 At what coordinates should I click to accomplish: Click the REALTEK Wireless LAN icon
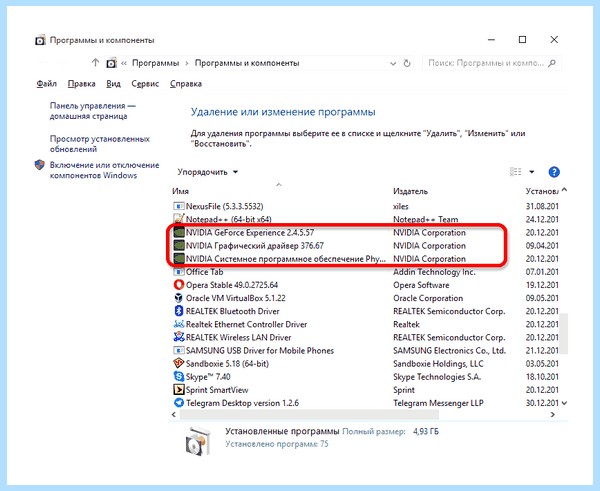tap(178, 337)
